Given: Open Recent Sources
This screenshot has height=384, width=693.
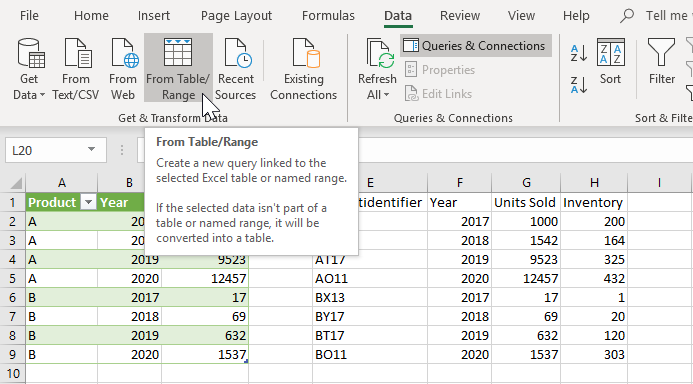Looking at the screenshot, I should 236,69.
